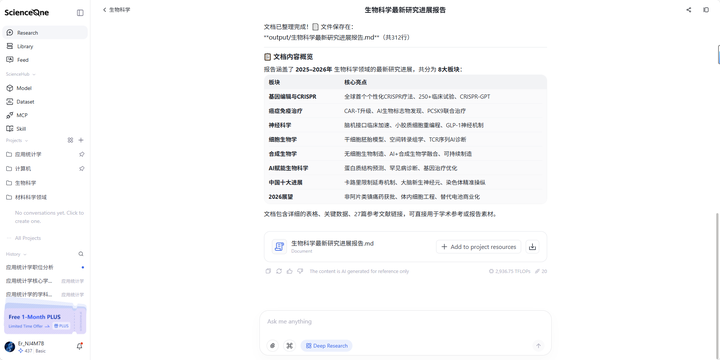
Task: Click the references count 20 icon
Action: [541, 271]
